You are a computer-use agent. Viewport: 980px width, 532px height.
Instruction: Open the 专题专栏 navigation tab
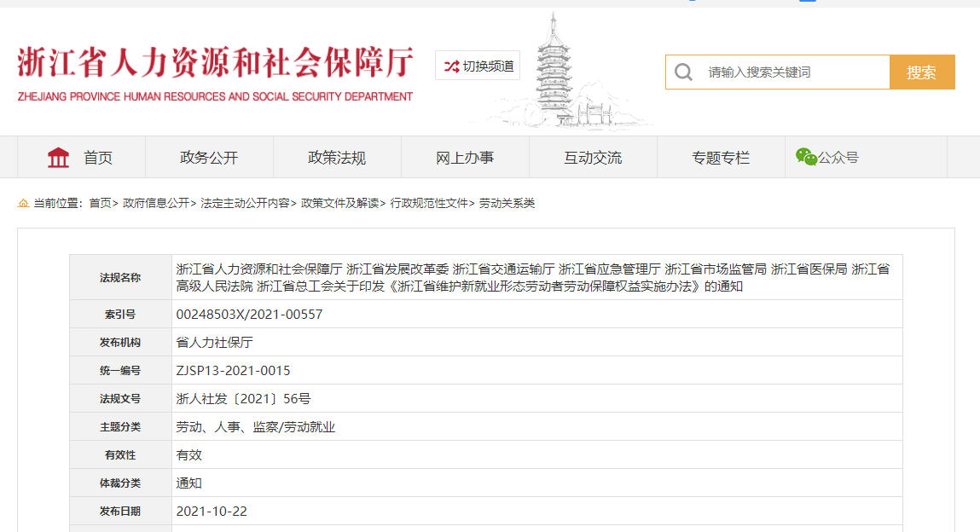coord(721,158)
